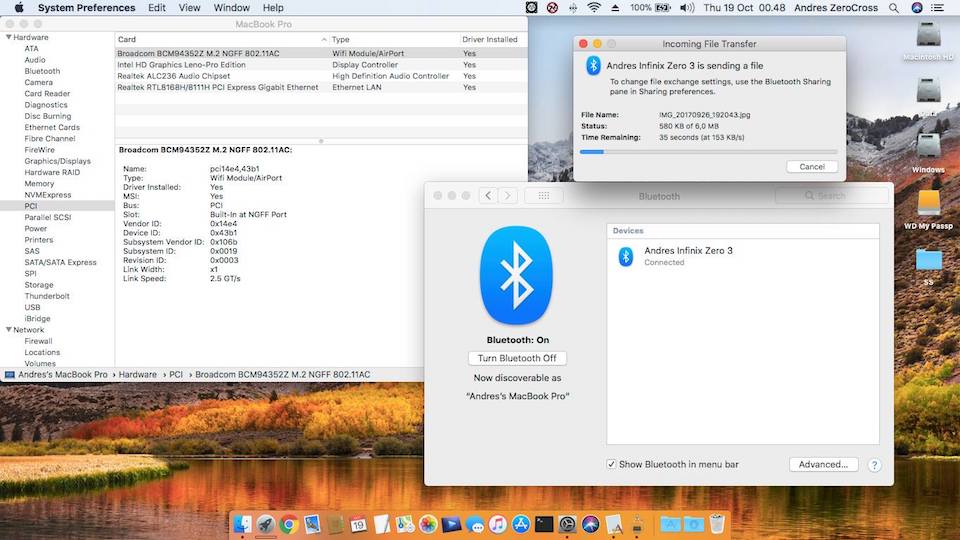
Task: Open Maps app in the Dock
Action: (x=405, y=524)
